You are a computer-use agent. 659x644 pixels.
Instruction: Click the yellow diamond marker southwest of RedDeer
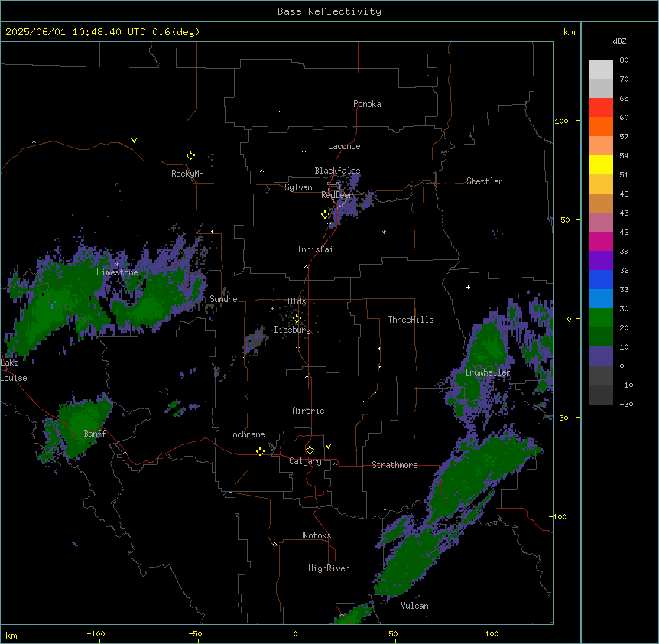(x=326, y=215)
